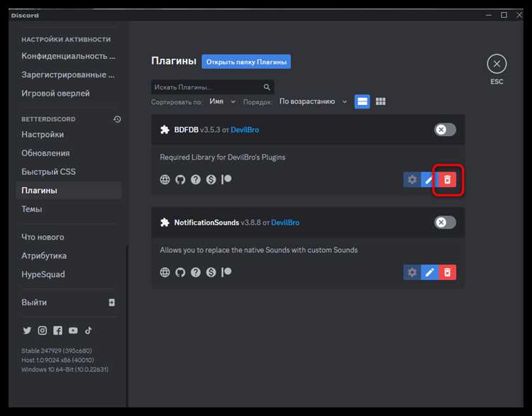This screenshot has height=416, width=532.
Task: Click Выйти to log out
Action: click(69, 303)
